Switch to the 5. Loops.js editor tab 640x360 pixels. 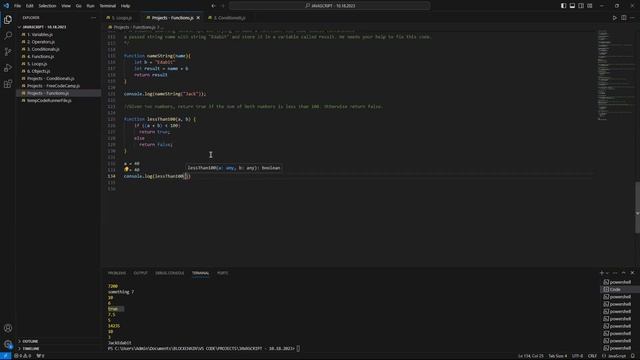pos(122,18)
